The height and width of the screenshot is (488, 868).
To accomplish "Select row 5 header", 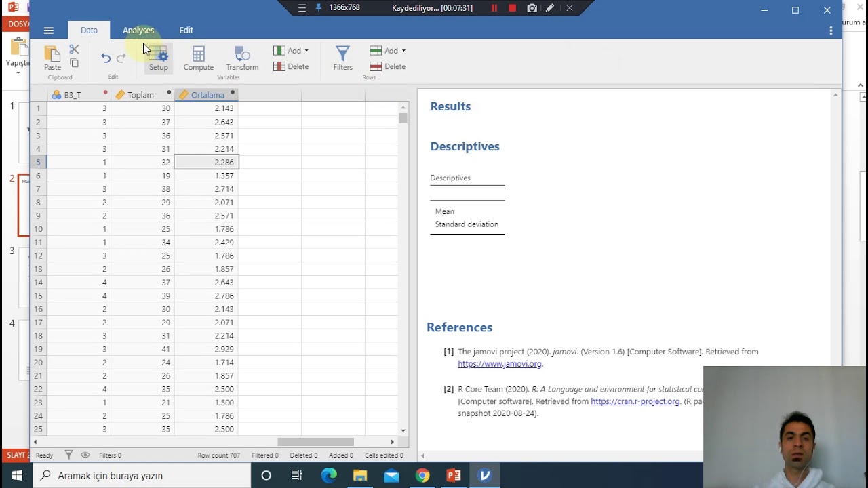I will [x=38, y=162].
